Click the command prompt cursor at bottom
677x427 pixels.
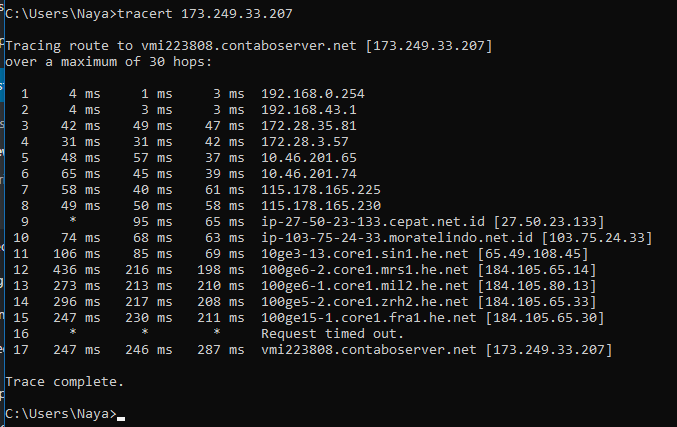click(x=121, y=415)
